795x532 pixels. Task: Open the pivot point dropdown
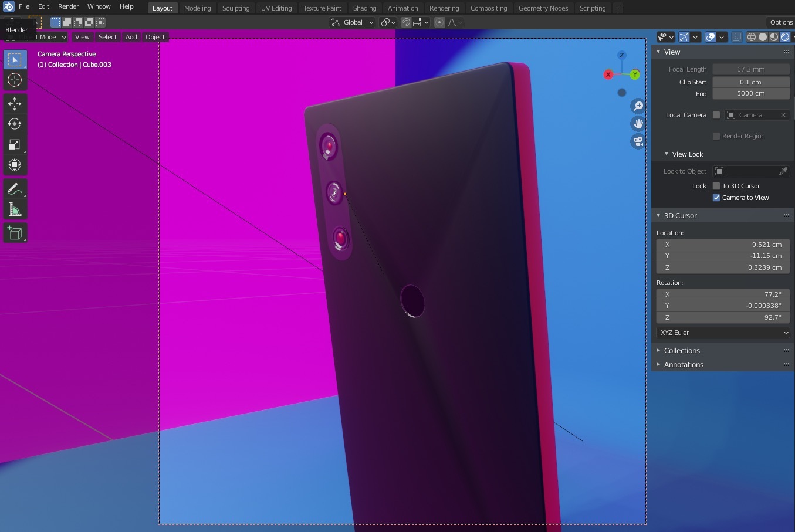pyautogui.click(x=388, y=22)
